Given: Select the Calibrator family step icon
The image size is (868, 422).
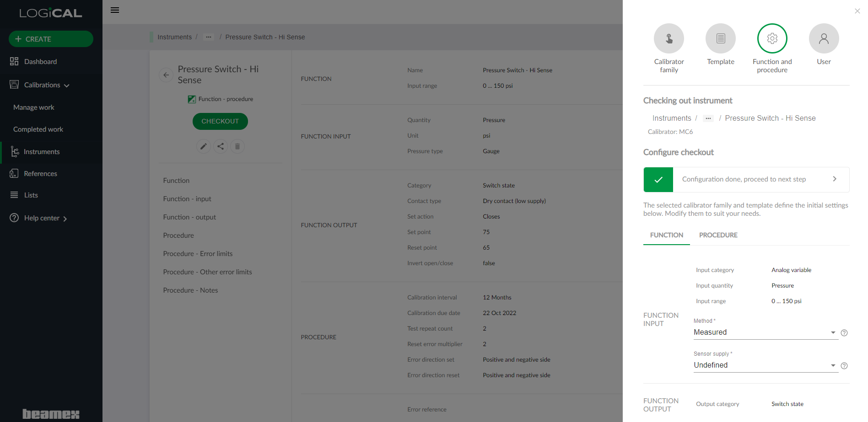Looking at the screenshot, I should (669, 38).
